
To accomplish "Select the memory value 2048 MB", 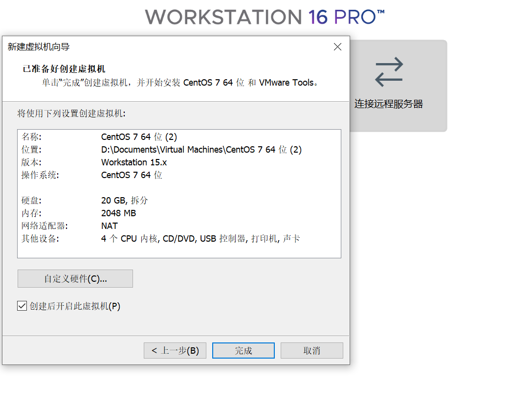I will coord(118,213).
